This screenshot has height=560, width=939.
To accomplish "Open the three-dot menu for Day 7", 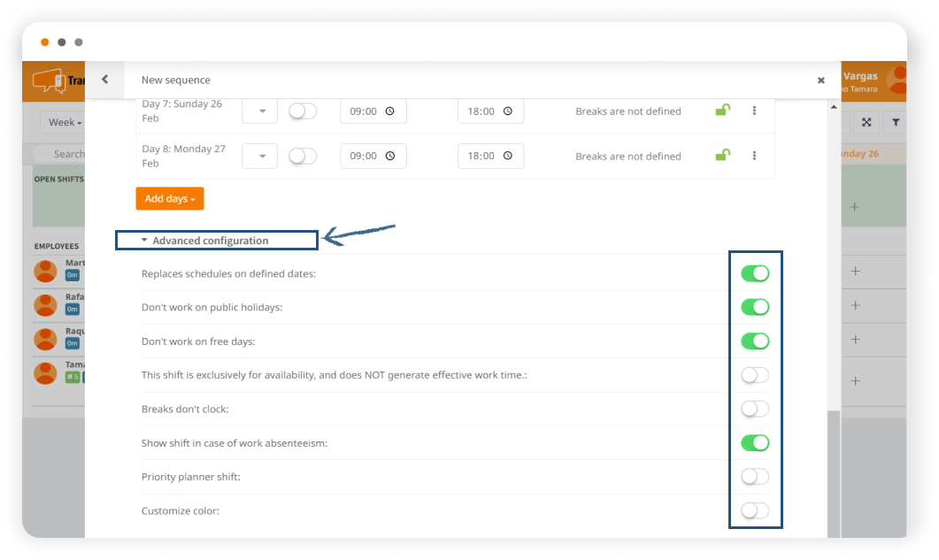I will 754,111.
